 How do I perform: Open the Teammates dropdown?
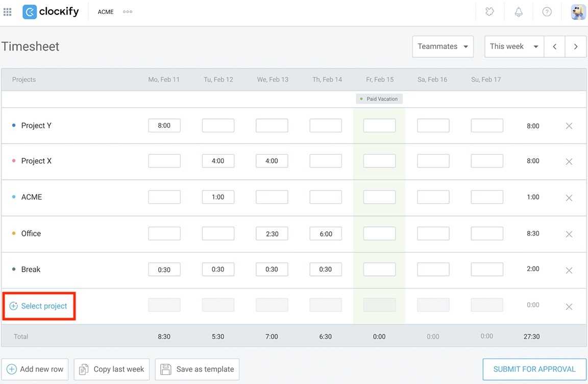tap(442, 46)
